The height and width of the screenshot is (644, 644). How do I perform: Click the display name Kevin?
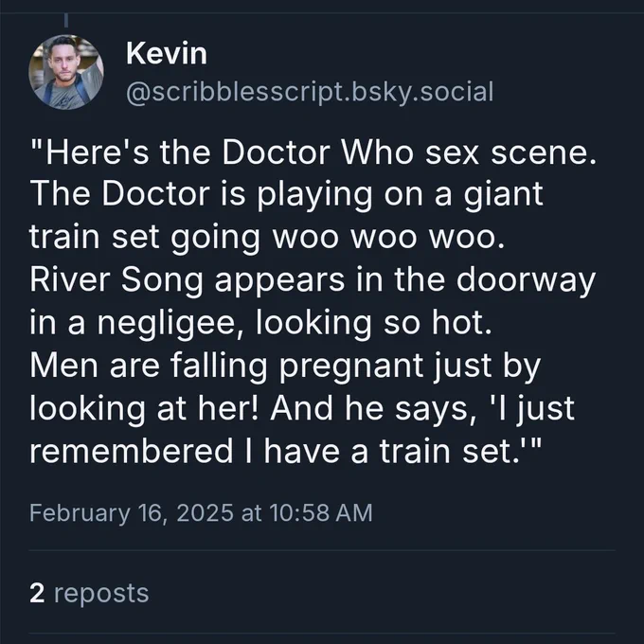click(167, 53)
